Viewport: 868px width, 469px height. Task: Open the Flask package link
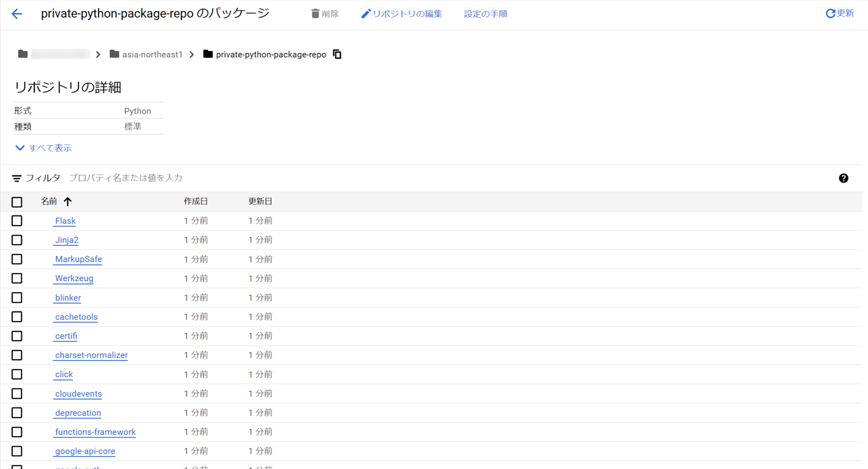[65, 221]
